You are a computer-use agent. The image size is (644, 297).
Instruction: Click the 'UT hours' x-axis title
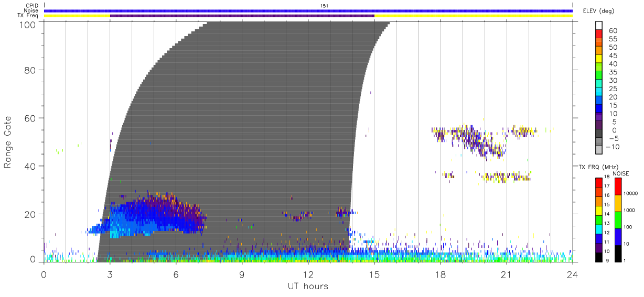[307, 286]
